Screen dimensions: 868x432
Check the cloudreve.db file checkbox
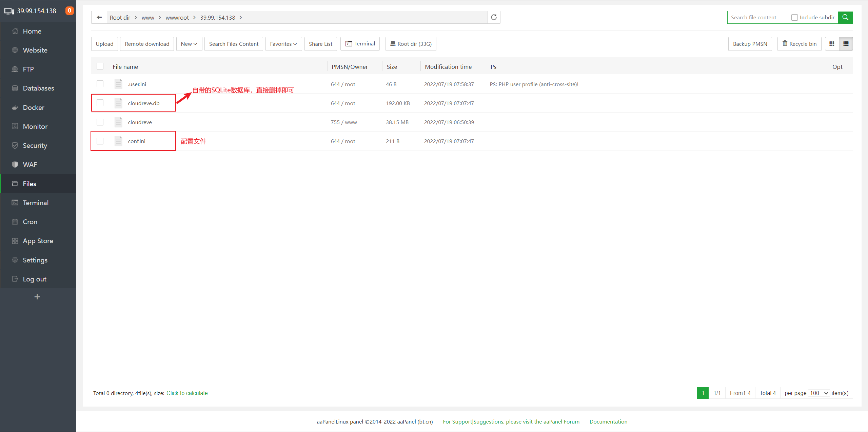coord(100,103)
